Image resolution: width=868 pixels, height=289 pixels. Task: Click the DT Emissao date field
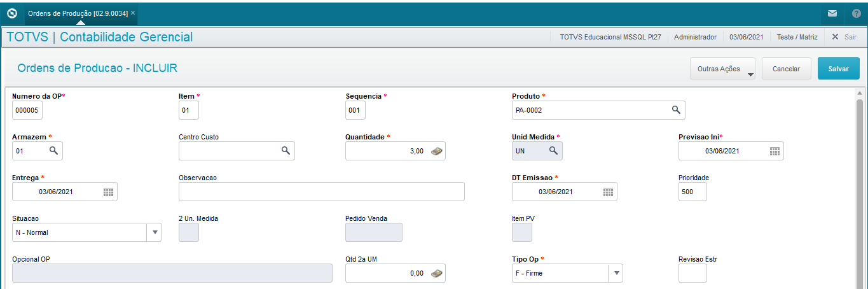564,192
